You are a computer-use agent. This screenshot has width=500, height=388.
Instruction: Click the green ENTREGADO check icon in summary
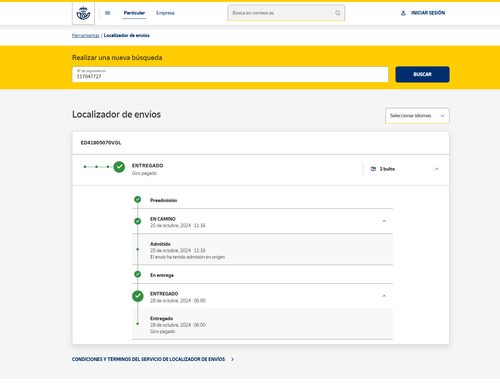coord(119,167)
